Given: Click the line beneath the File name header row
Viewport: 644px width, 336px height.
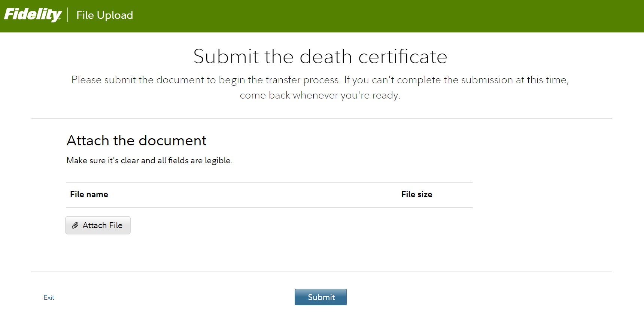Looking at the screenshot, I should [269, 208].
